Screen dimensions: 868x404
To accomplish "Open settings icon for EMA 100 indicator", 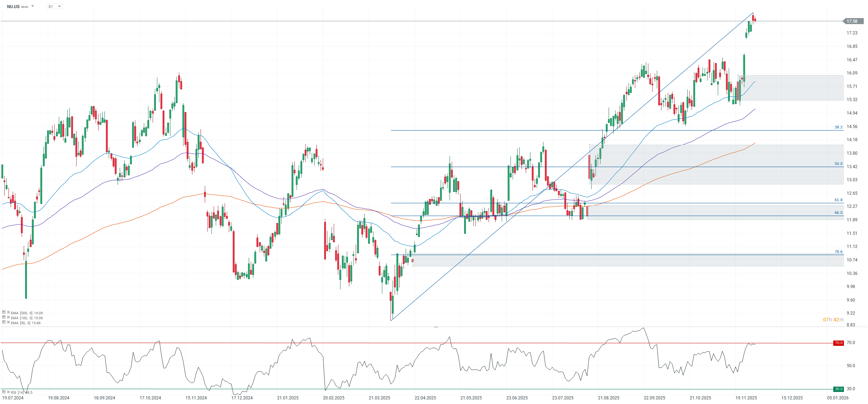I will tap(4, 317).
